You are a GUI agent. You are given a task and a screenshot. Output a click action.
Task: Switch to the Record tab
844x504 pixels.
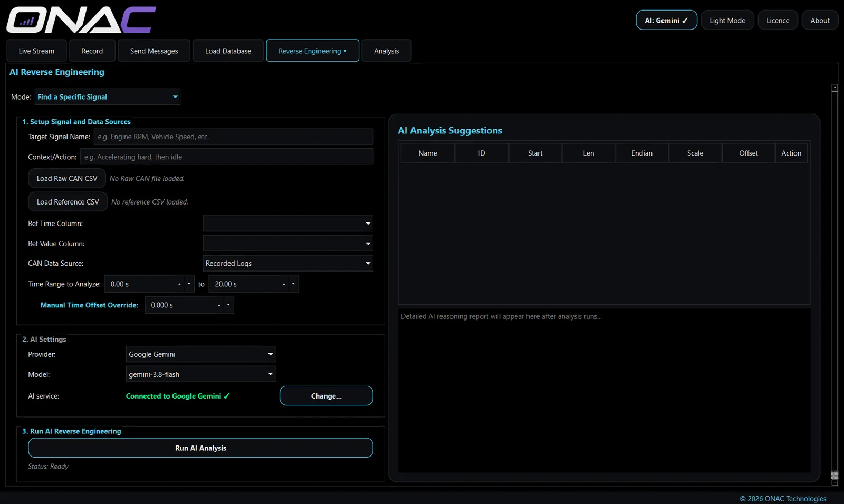click(92, 51)
